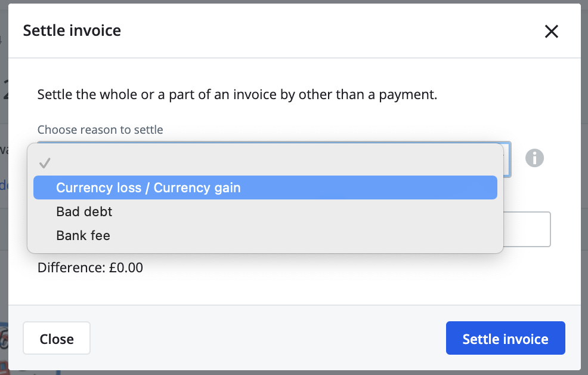This screenshot has width=588, height=375.
Task: Click the Difference: £0.00 text
Action: click(89, 268)
